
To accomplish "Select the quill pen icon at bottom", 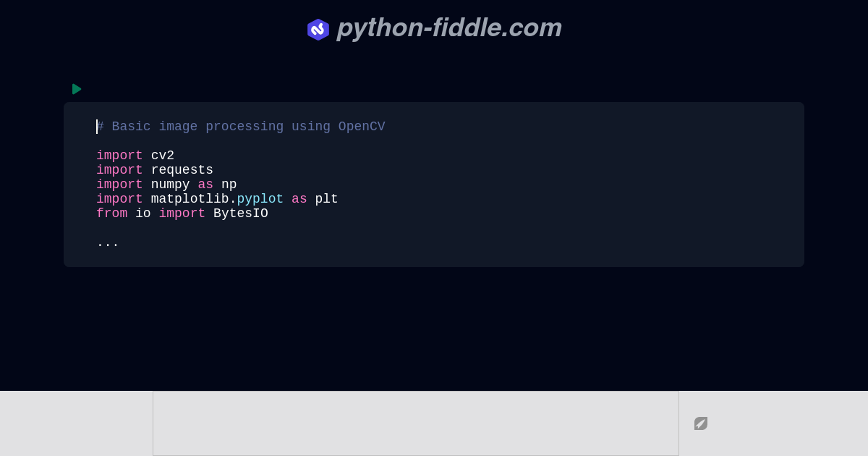I will tap(700, 423).
